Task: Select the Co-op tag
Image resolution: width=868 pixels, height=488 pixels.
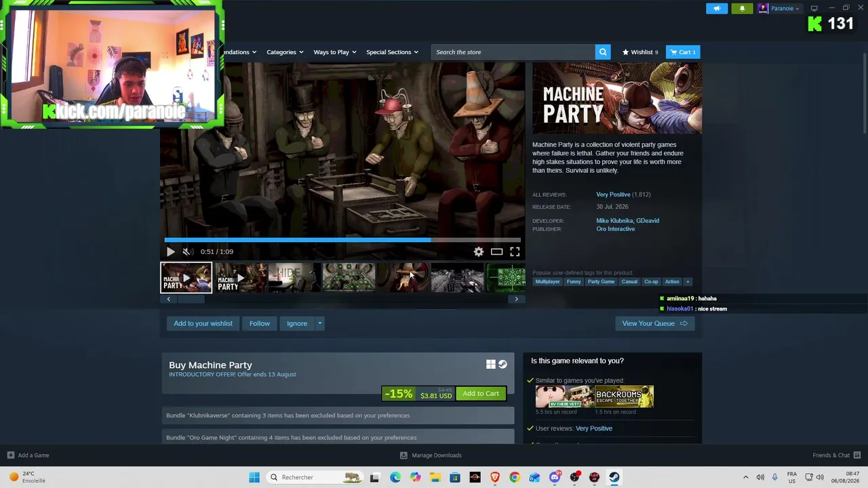Action: (x=651, y=282)
